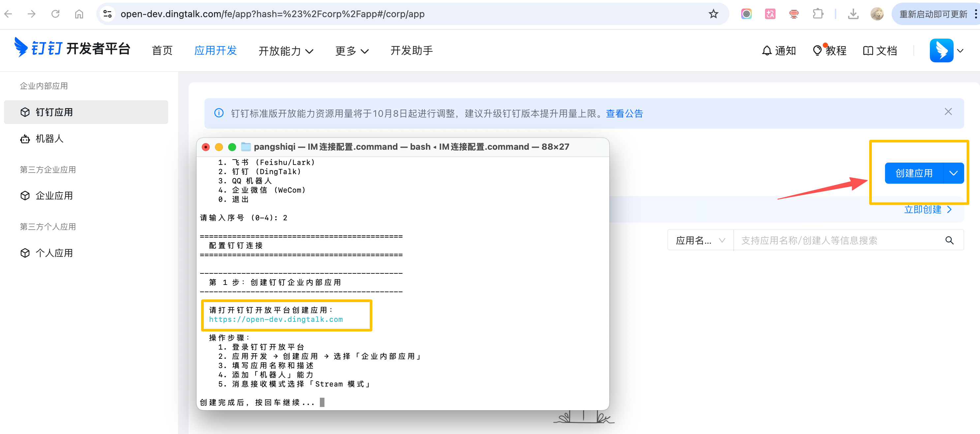The width and height of the screenshot is (980, 434).
Task: Expand the 更多 dropdown menu
Action: [x=352, y=51]
